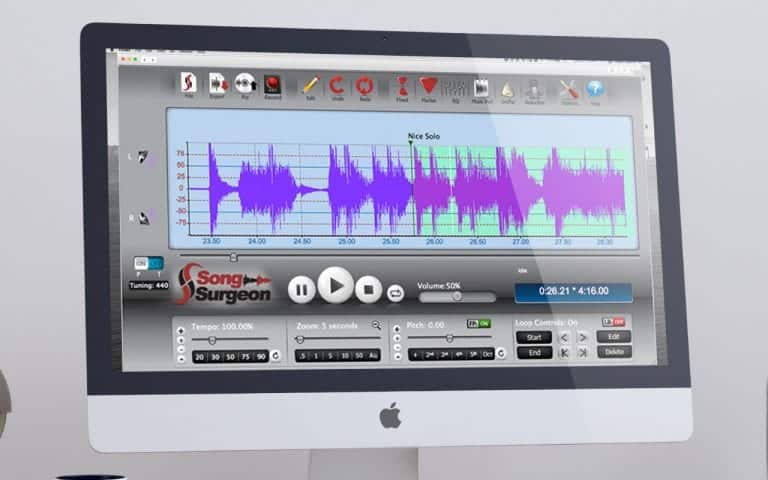Click the loop Start button

pos(533,337)
